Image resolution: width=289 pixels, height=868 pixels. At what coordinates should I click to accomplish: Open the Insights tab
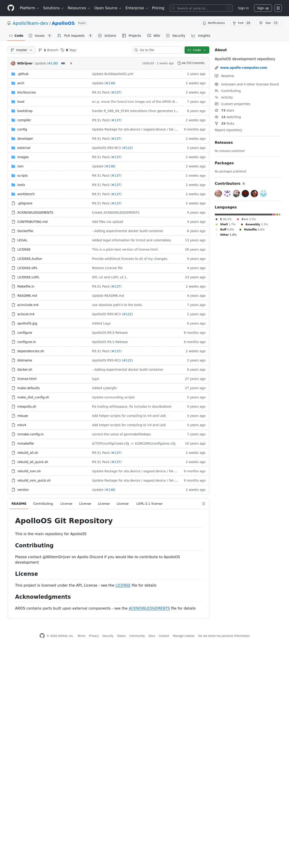(201, 36)
